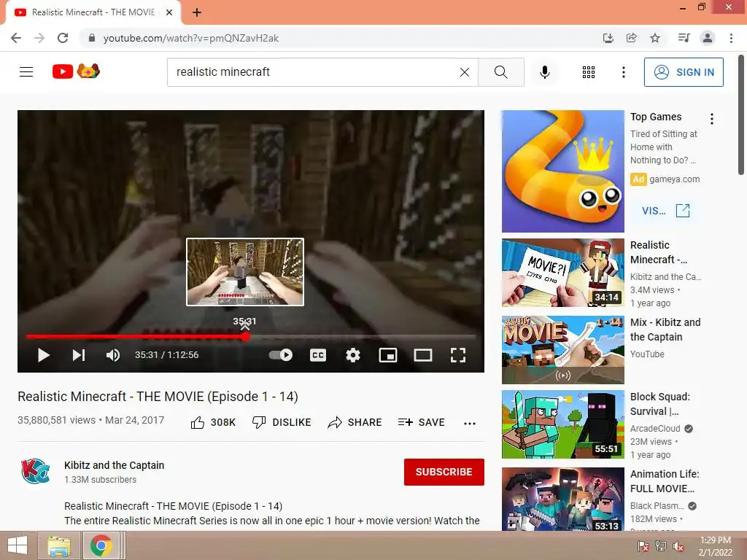Viewport: 747px width, 560px height.
Task: Turn on closed captions
Action: [x=318, y=355]
